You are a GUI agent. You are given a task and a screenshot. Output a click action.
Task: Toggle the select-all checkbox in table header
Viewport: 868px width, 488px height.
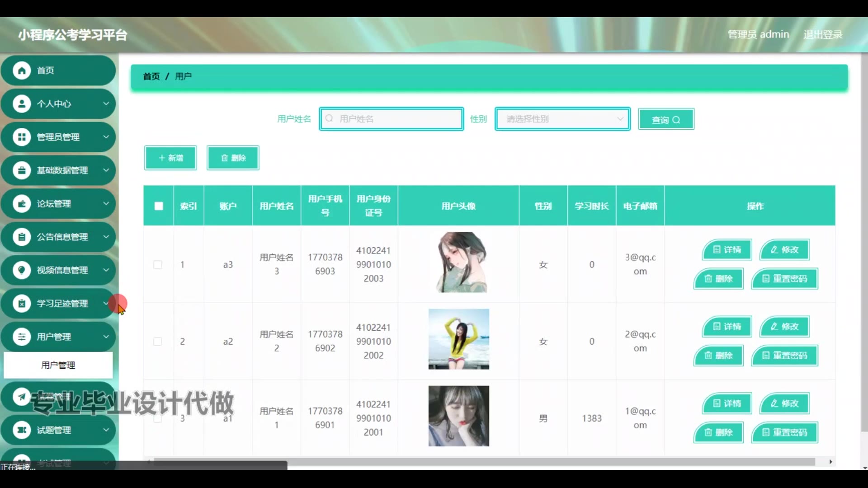point(159,206)
